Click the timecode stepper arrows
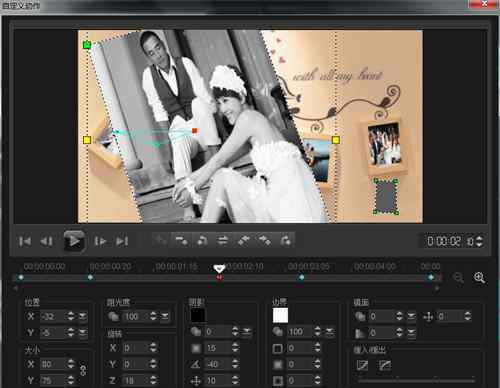 point(479,241)
